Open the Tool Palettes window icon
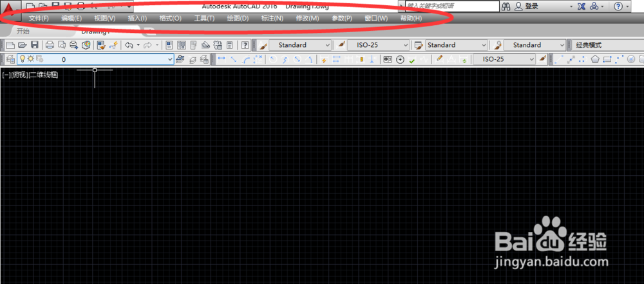 click(193, 45)
